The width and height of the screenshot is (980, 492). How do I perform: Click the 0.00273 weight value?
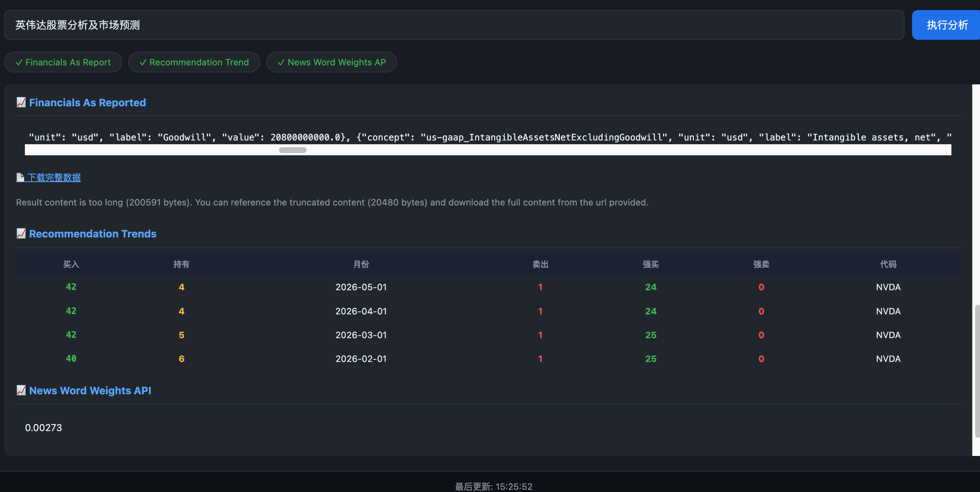click(43, 427)
